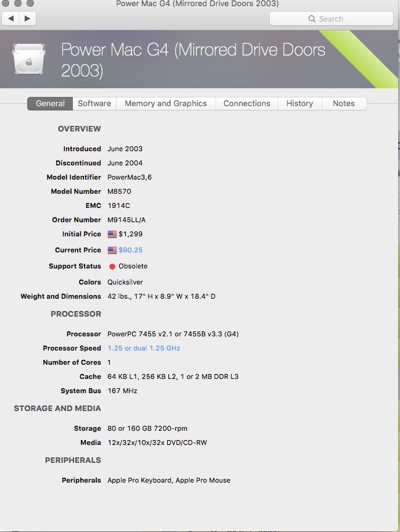400x532 pixels.
Task: Click the STORAGE AND MEDIA heading
Action: click(x=57, y=409)
